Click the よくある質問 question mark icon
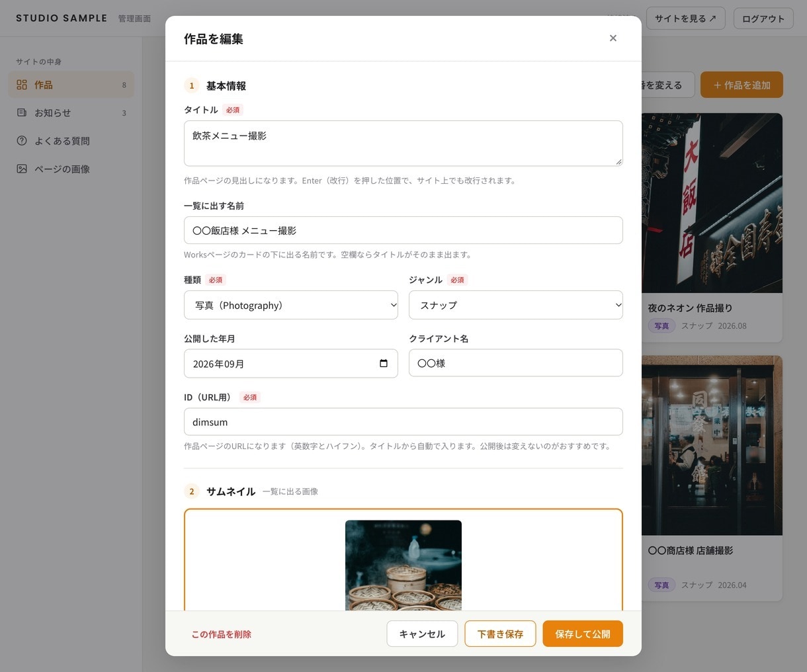The height and width of the screenshot is (672, 807). 22,141
